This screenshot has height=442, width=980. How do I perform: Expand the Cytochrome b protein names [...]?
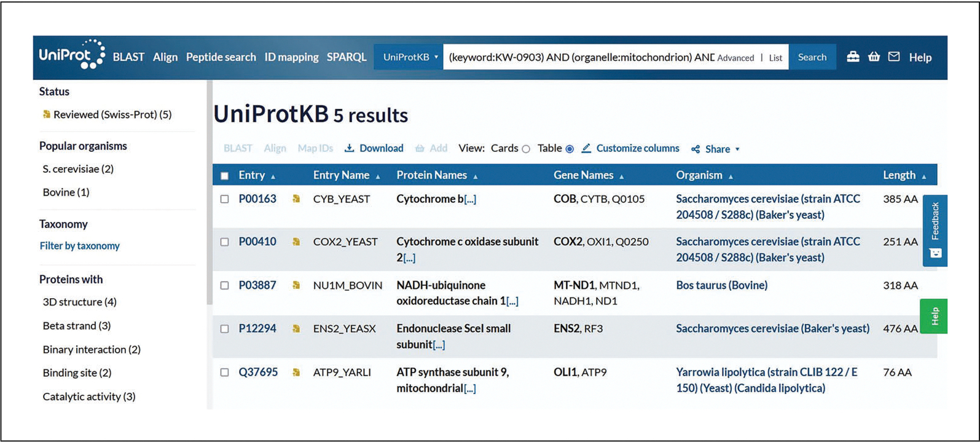pyautogui.click(x=470, y=199)
